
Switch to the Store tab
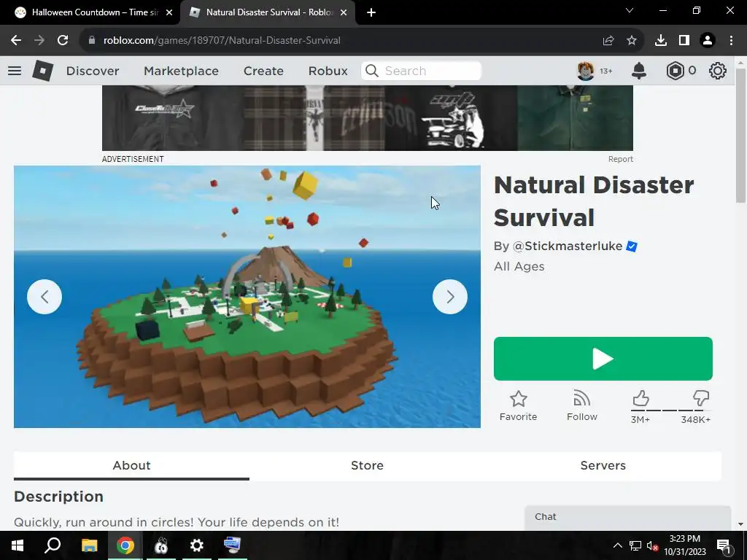(368, 465)
